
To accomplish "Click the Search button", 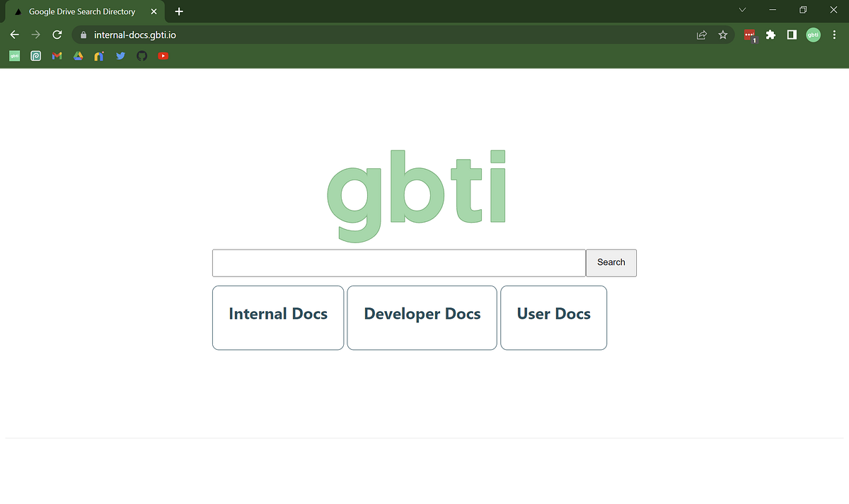I will point(611,262).
